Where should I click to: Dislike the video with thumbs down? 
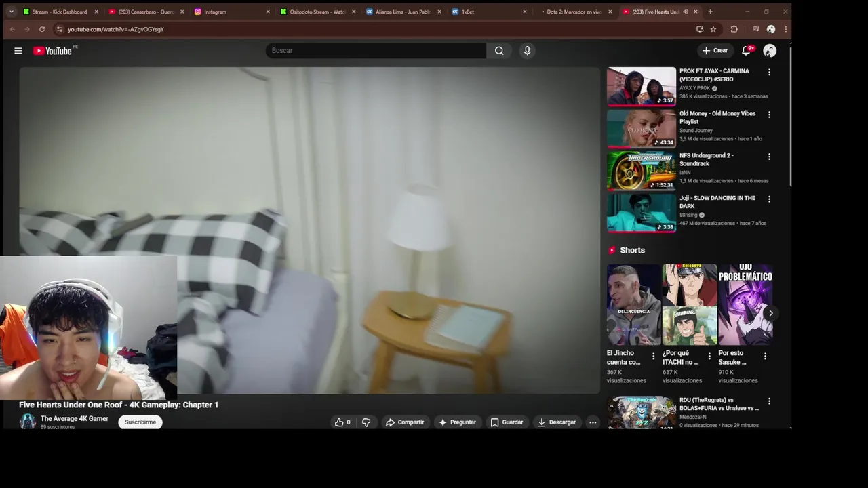366,422
